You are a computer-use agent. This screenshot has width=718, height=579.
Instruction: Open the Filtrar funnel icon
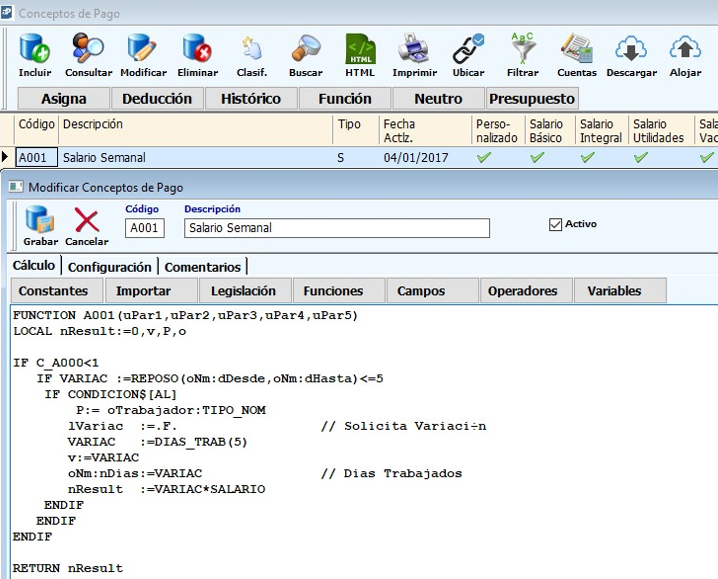pyautogui.click(x=522, y=50)
